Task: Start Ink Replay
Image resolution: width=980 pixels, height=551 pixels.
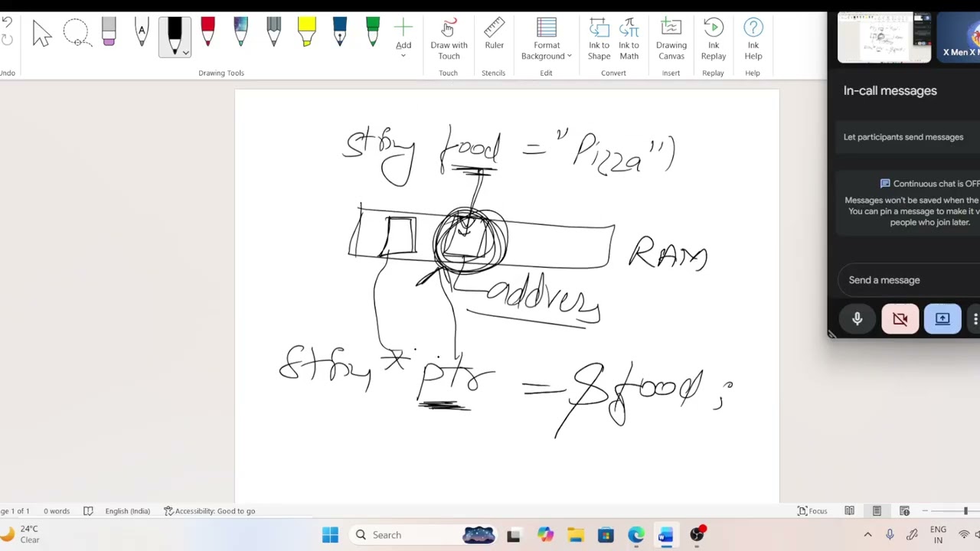Action: click(713, 40)
